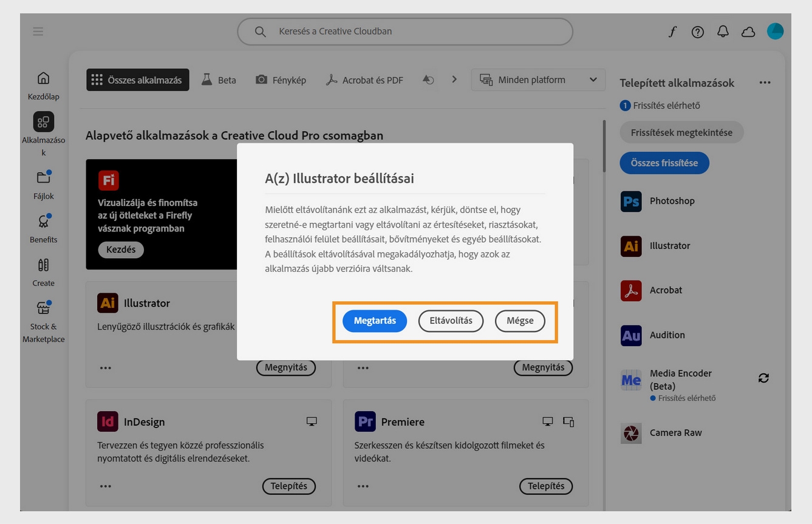Viewport: 812px width, 524px height.
Task: Click the multi-device icon on Premiere card
Action: pos(568,421)
